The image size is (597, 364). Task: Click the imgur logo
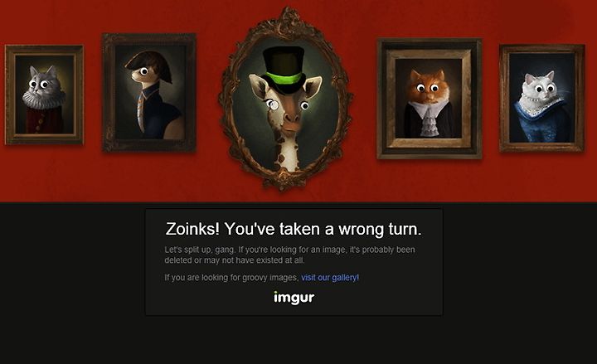(x=294, y=298)
